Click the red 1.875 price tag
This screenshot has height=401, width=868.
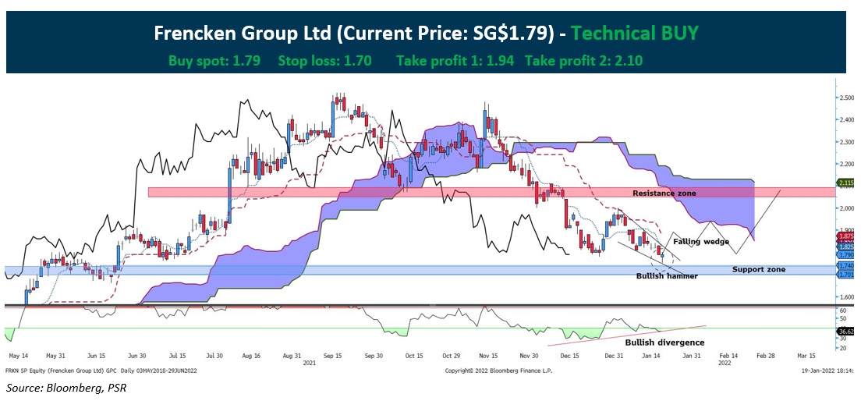click(x=846, y=236)
